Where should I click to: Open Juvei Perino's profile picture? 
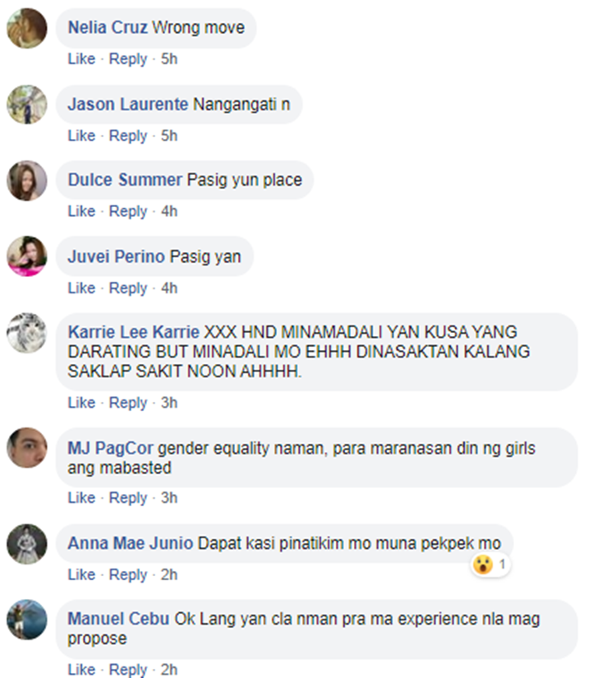pyautogui.click(x=27, y=256)
